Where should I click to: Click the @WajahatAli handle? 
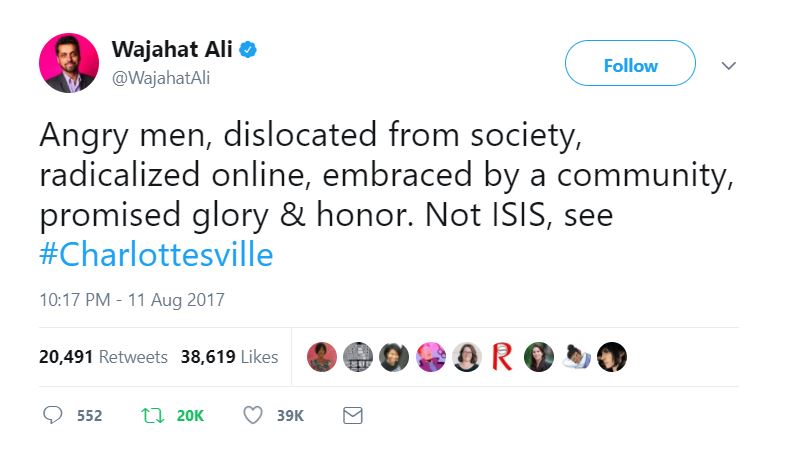[161, 77]
